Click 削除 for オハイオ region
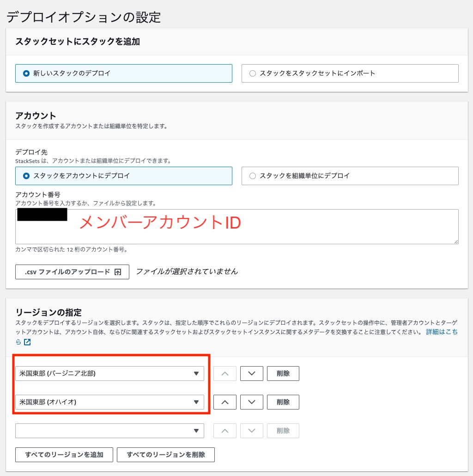 tap(283, 402)
